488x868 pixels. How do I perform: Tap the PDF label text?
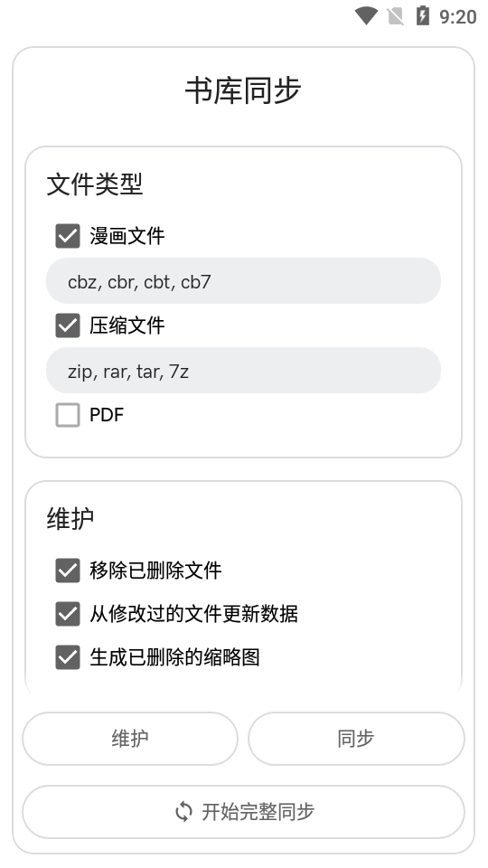click(107, 415)
